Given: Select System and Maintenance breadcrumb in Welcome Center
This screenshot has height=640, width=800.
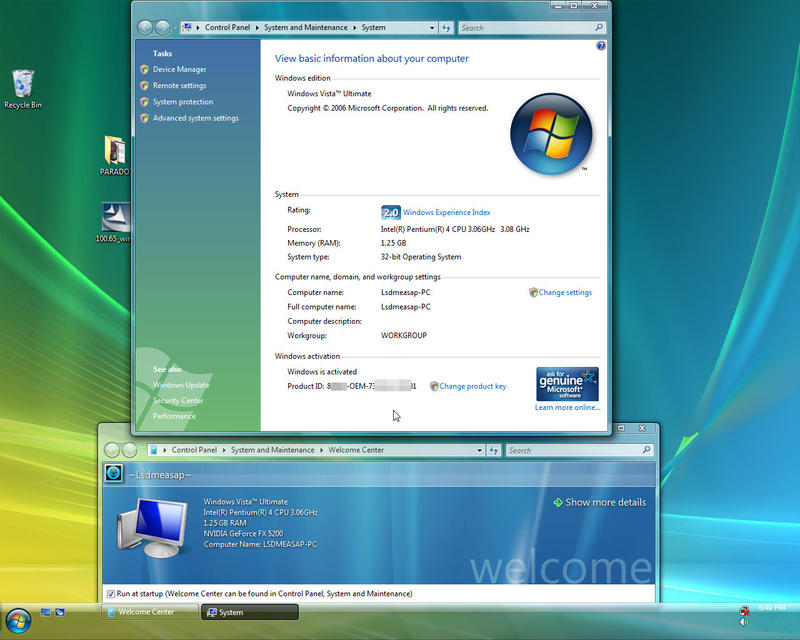Looking at the screenshot, I should pyautogui.click(x=272, y=450).
